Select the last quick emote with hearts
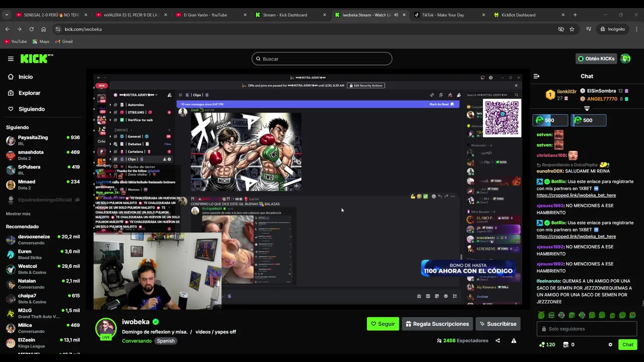644x362 pixels. coord(632,315)
